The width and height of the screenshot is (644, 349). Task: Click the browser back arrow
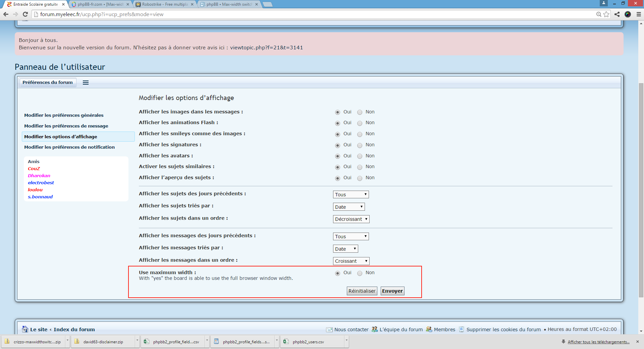pos(6,14)
